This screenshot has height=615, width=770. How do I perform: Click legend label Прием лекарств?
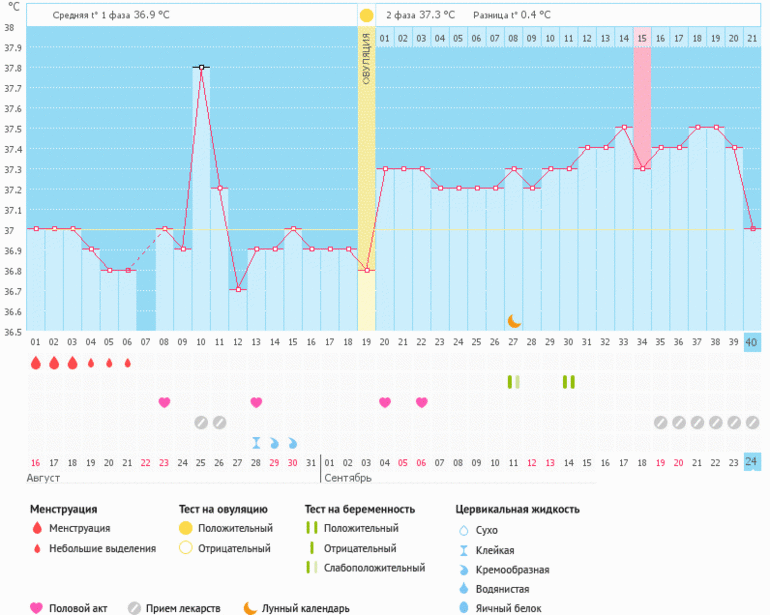coord(183,608)
